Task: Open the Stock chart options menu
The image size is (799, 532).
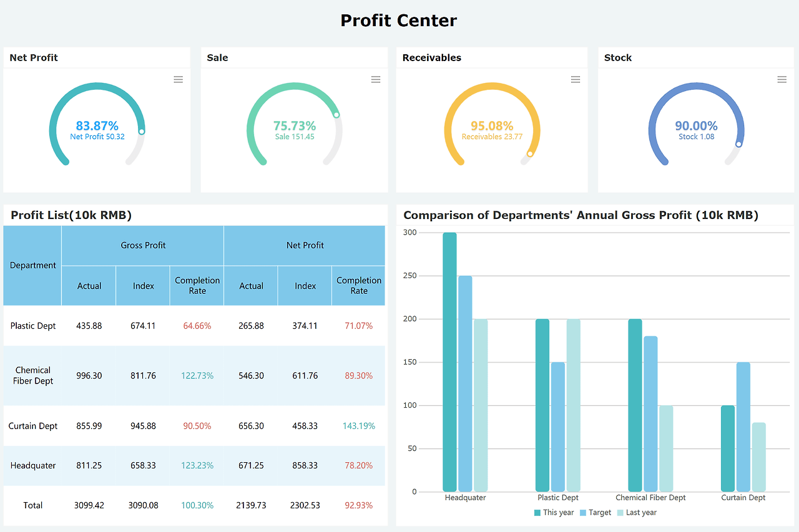Action: 782,79
